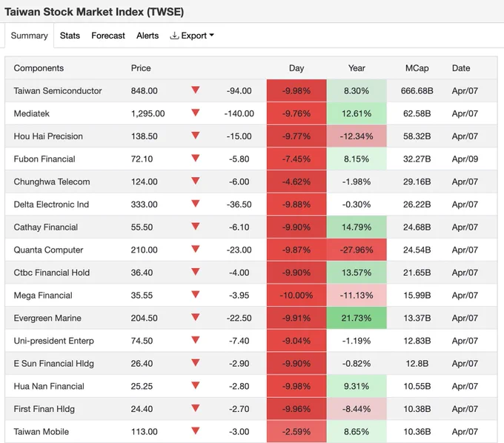Click red down arrow for Taiwan Mobile
The width and height of the screenshot is (504, 443).
tap(196, 431)
